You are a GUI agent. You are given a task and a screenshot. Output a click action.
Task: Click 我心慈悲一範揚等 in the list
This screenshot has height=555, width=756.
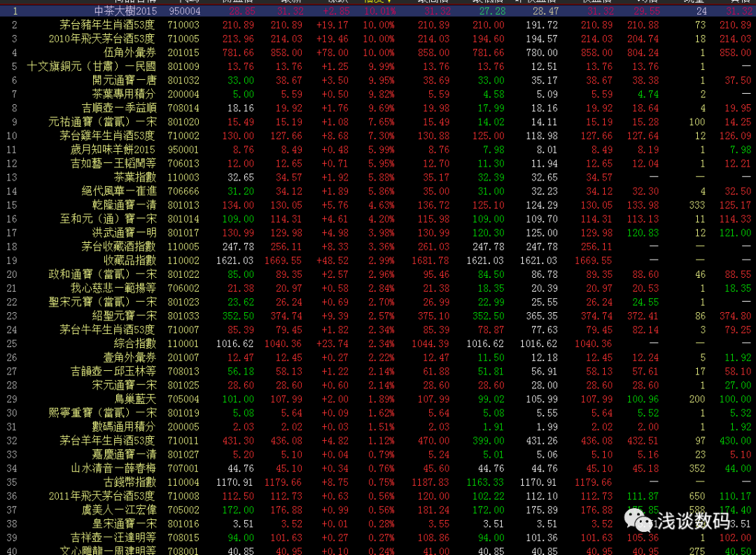coord(114,288)
